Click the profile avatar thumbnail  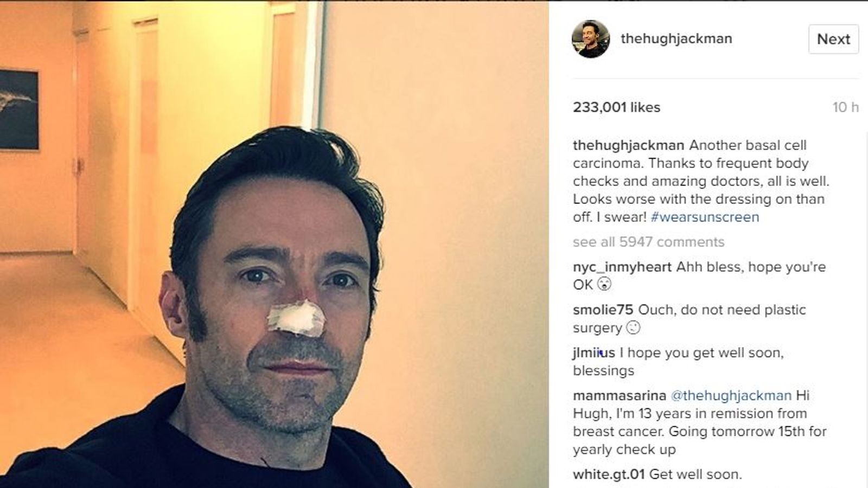[591, 38]
